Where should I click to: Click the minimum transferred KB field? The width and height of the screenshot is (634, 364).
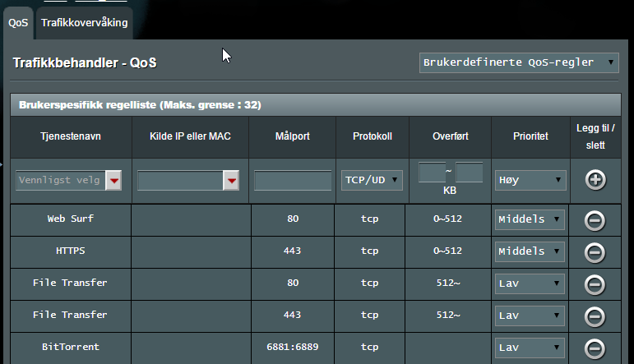point(433,172)
